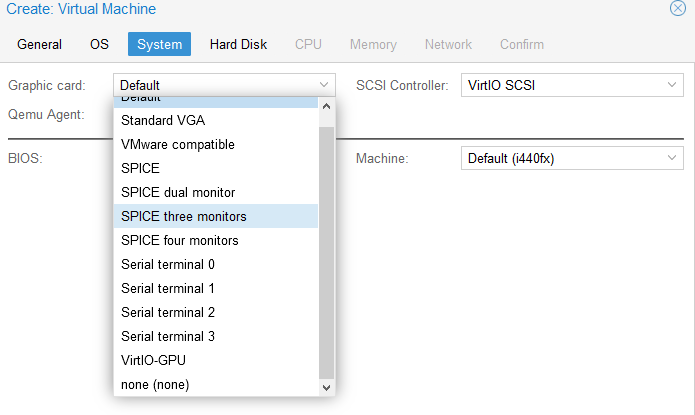Select the System tab
Viewport: 695px width, 415px height.
160,44
